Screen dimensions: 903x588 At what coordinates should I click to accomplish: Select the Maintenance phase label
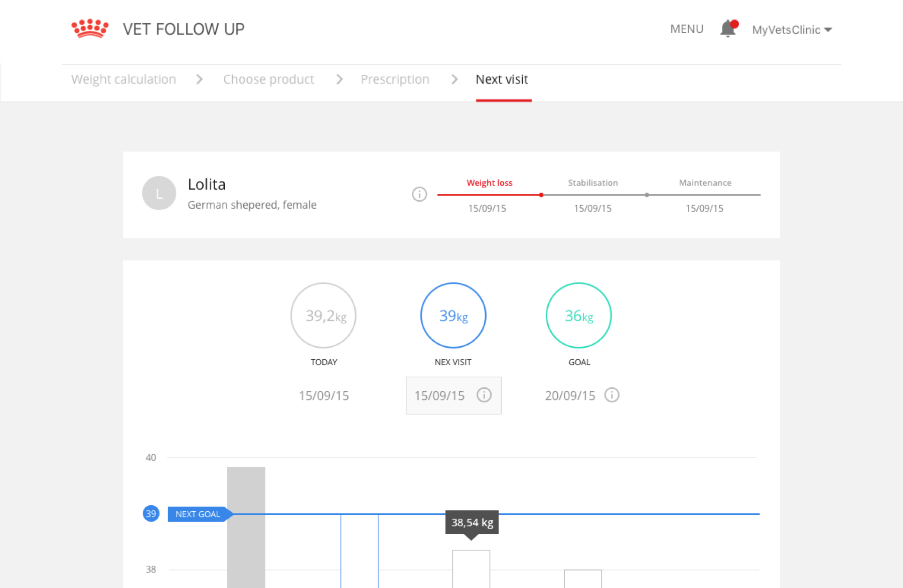[x=705, y=183]
